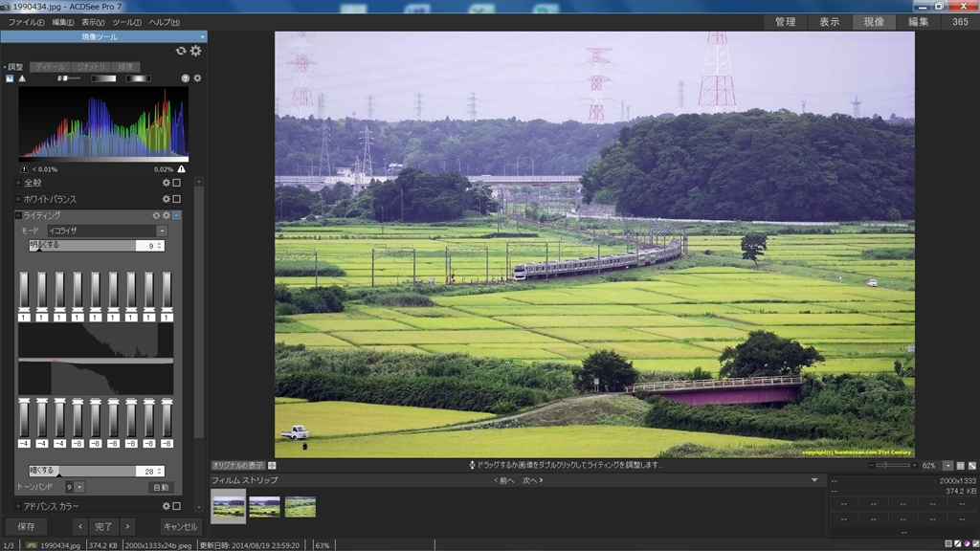Switch to the ディテール tab

coord(50,67)
